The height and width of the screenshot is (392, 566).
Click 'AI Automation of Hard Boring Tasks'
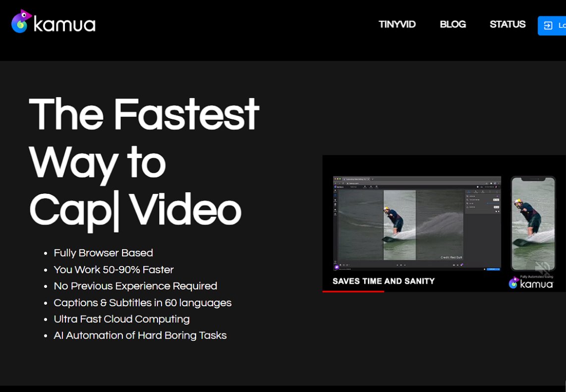[140, 336]
